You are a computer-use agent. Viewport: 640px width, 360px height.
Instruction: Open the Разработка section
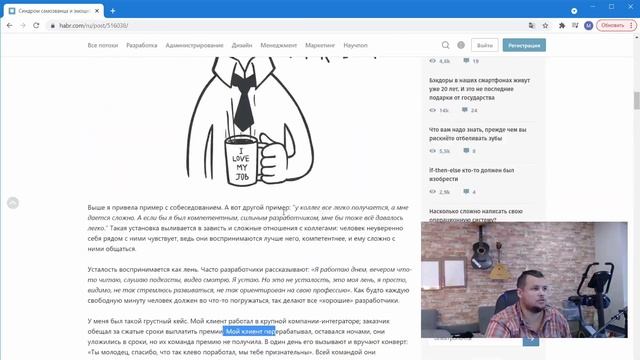[142, 45]
